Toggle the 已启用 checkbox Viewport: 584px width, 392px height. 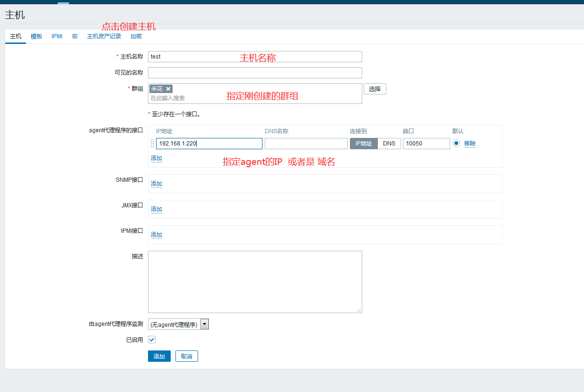152,340
